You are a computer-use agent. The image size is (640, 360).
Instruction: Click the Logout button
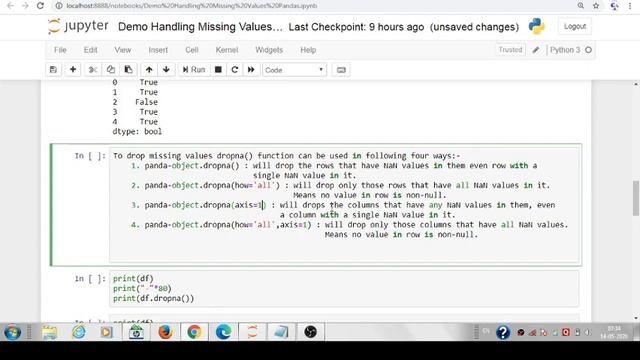(x=575, y=26)
